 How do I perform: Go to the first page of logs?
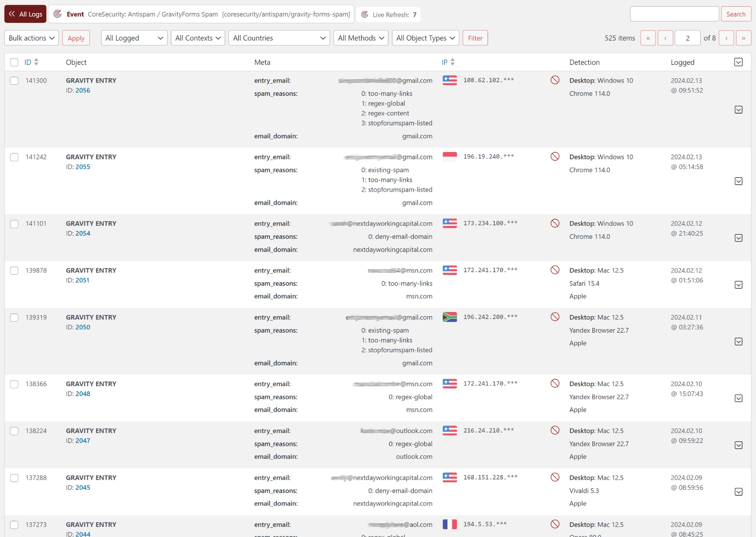[648, 38]
